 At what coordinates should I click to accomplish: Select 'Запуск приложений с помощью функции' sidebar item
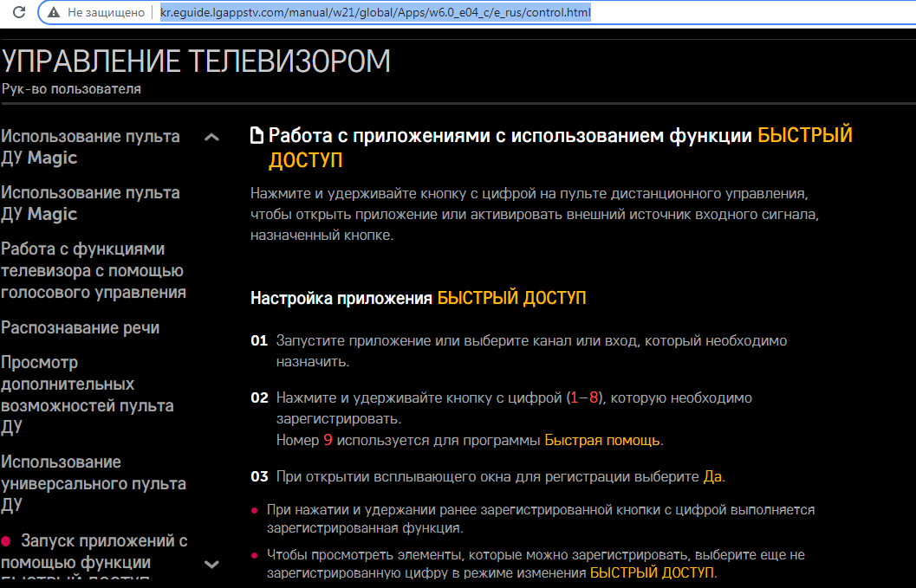coord(104,552)
